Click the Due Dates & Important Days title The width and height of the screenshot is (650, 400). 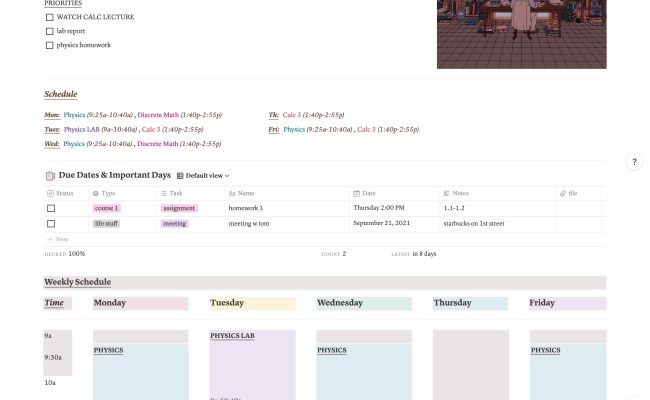114,175
